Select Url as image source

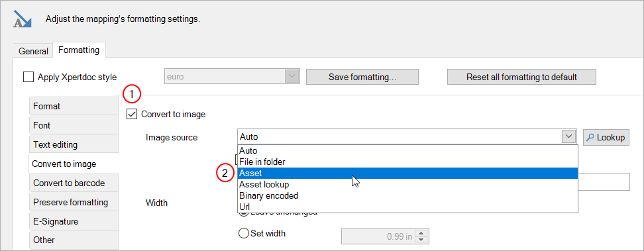pos(408,207)
